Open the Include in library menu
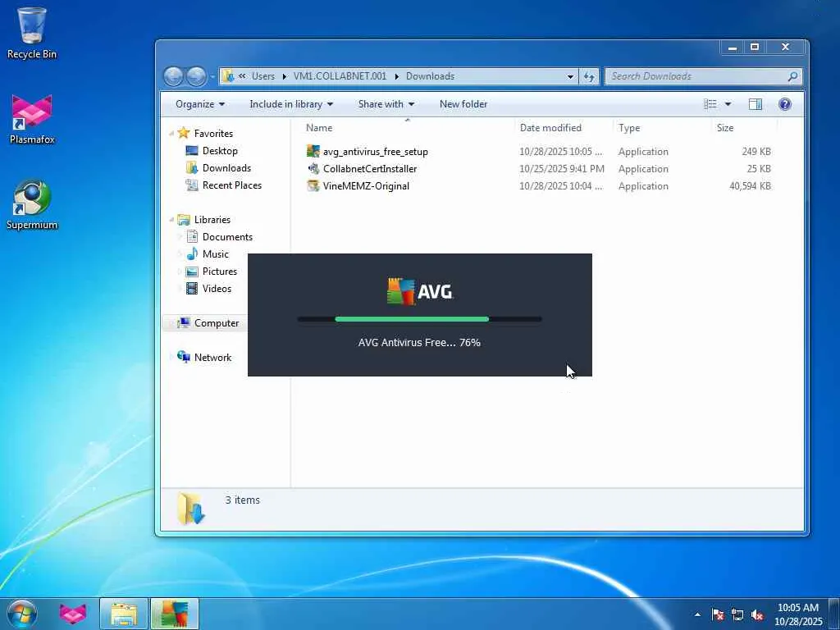The width and height of the screenshot is (840, 630). (x=291, y=104)
